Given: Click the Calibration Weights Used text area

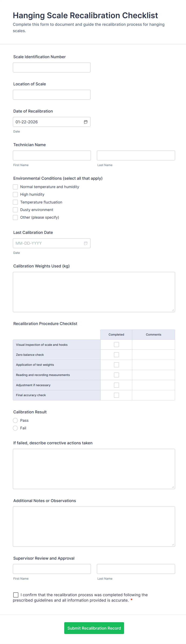Looking at the screenshot, I should pyautogui.click(x=94, y=292).
